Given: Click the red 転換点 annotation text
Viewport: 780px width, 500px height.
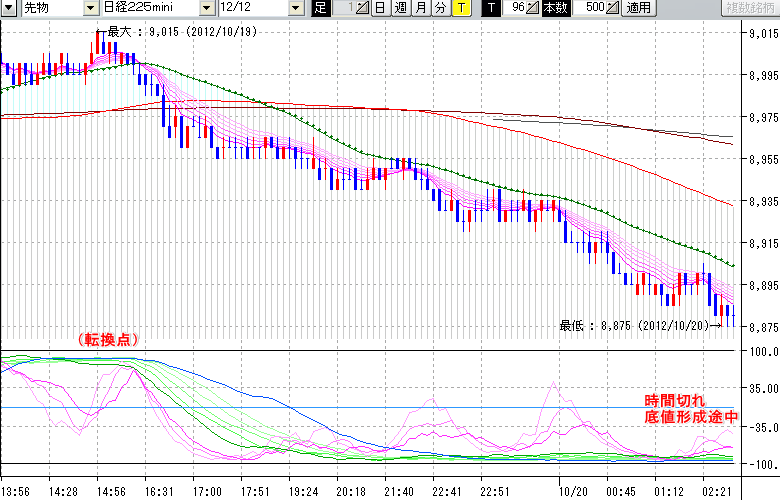Looking at the screenshot, I should click(x=106, y=340).
